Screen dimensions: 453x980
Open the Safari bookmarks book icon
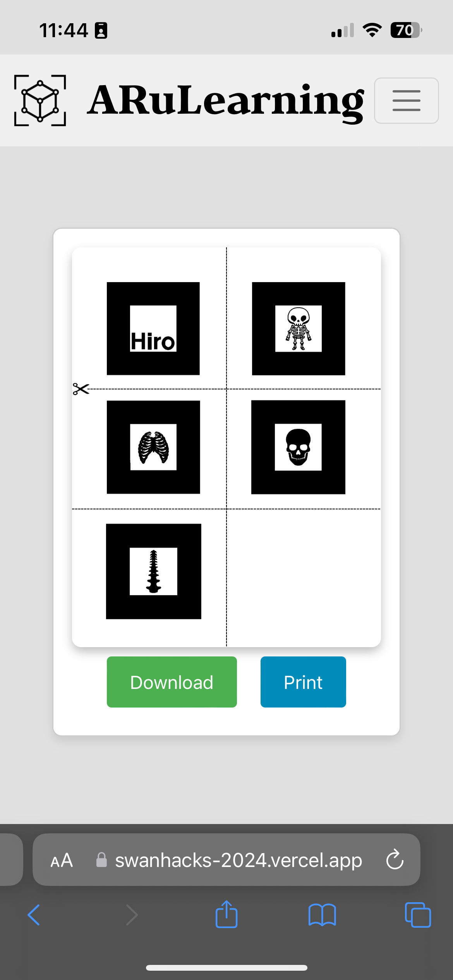click(x=322, y=915)
